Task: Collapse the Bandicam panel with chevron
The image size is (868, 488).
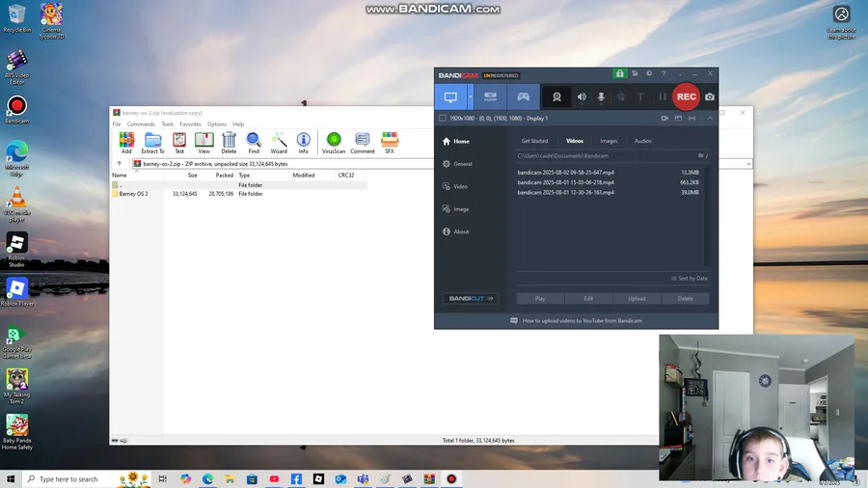Action: [710, 118]
